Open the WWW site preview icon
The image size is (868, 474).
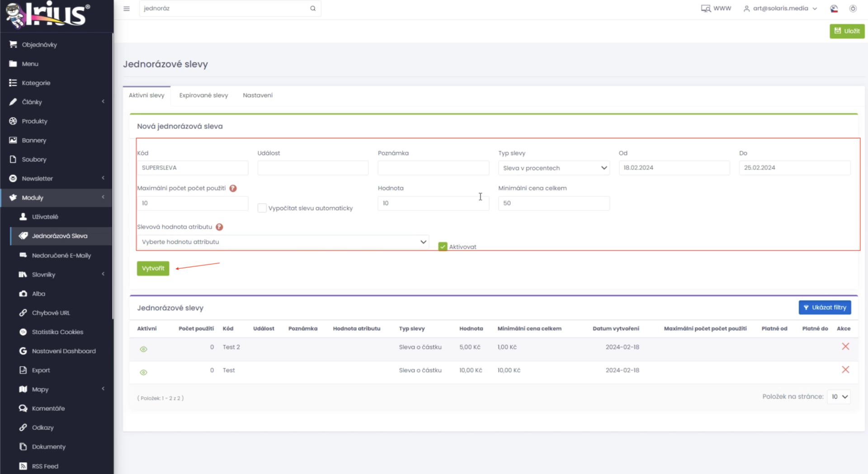point(706,9)
